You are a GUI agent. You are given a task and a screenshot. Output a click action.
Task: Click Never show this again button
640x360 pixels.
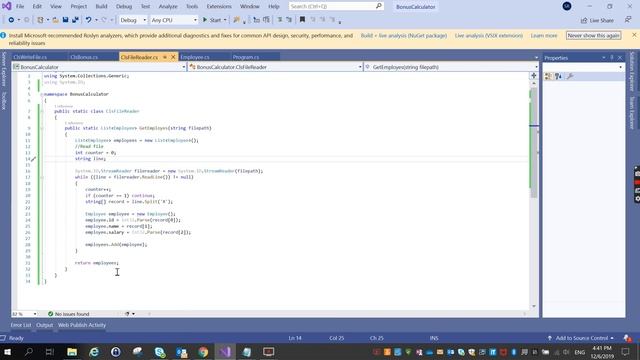pyautogui.click(x=593, y=36)
